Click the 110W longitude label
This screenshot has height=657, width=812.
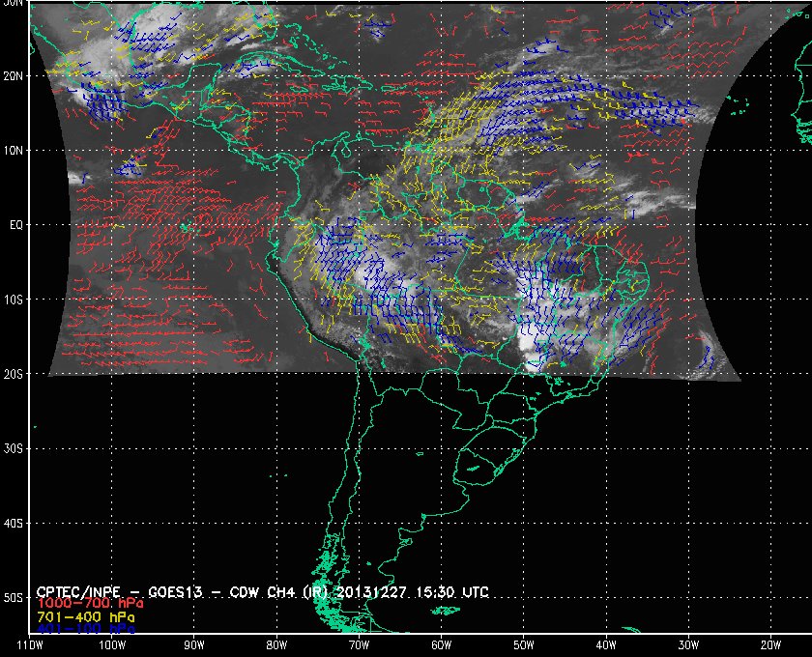click(30, 645)
